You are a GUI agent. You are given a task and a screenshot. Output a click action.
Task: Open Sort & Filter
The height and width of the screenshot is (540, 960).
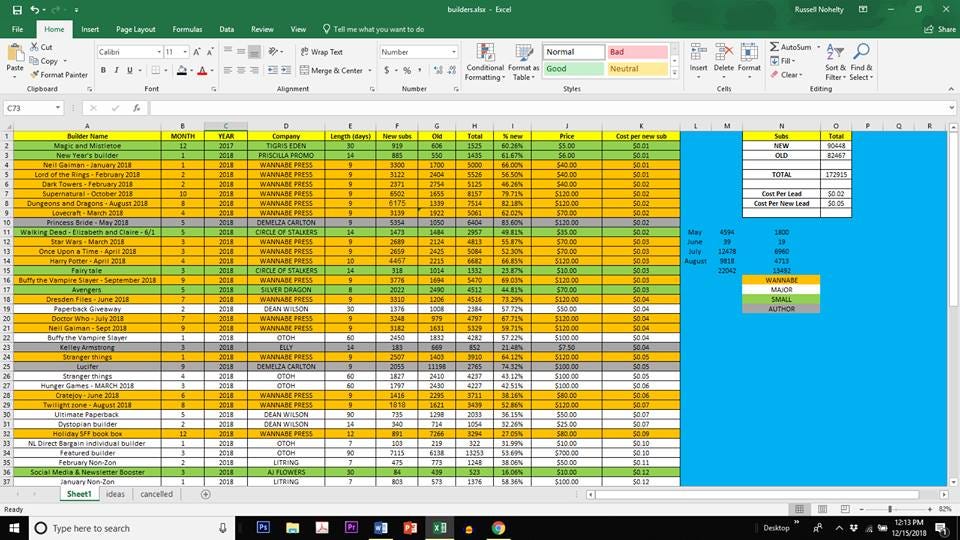[835, 62]
